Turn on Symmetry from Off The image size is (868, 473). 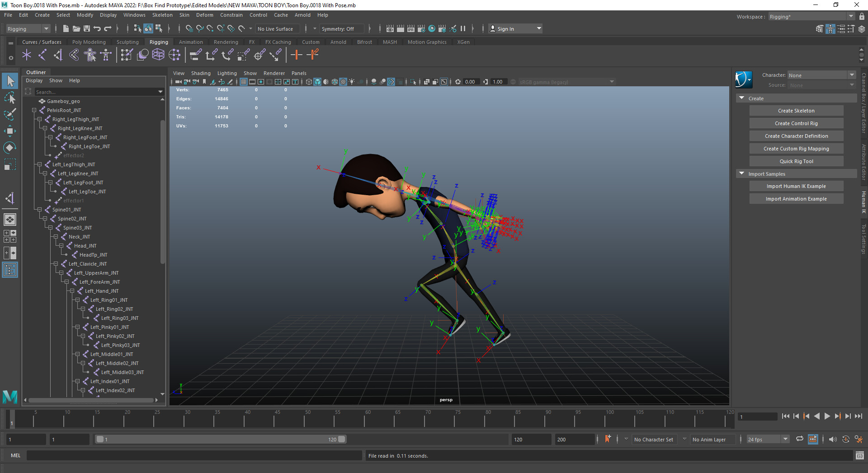click(x=342, y=28)
